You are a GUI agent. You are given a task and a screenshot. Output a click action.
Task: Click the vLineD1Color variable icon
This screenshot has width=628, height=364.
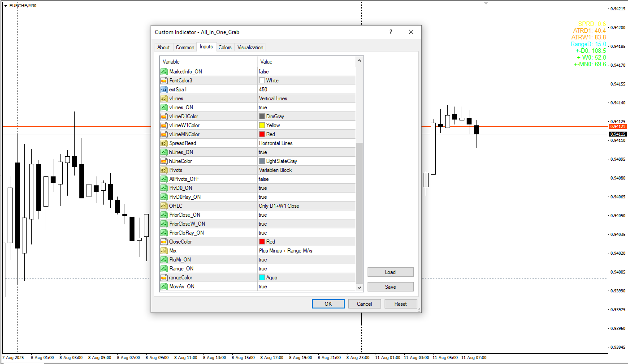164,116
